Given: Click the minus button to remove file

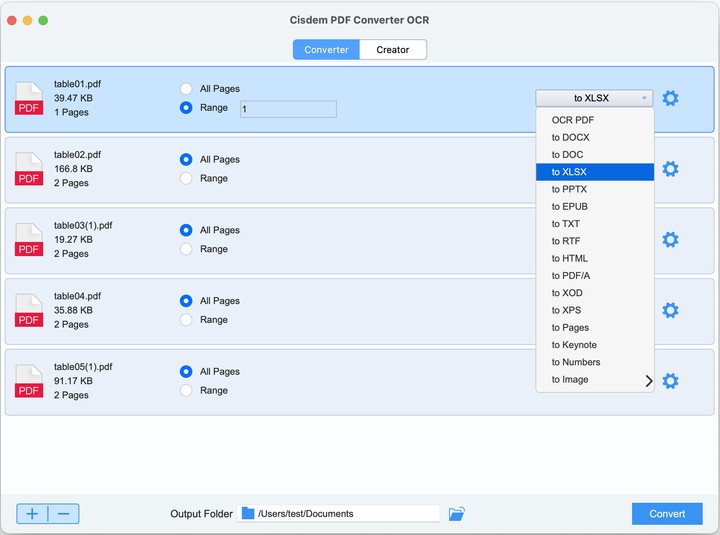Looking at the screenshot, I should 63,514.
